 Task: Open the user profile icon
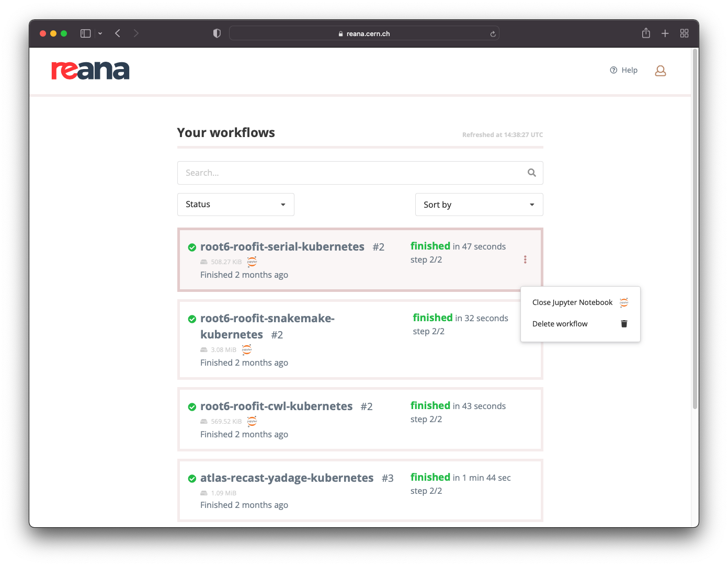[x=660, y=71]
